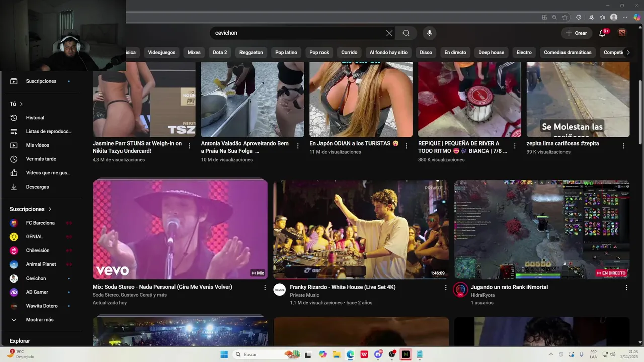
Task: Expand the Tú section chevron
Action: [x=21, y=104]
